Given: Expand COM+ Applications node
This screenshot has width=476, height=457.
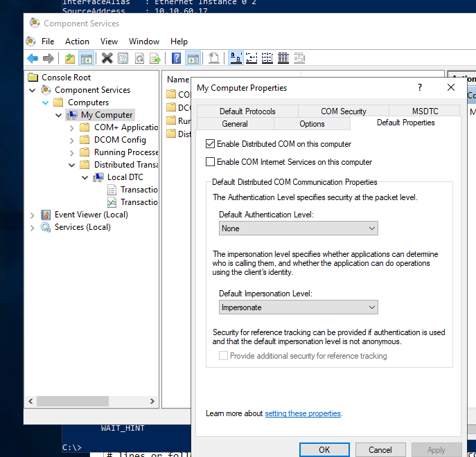Looking at the screenshot, I should click(x=71, y=128).
